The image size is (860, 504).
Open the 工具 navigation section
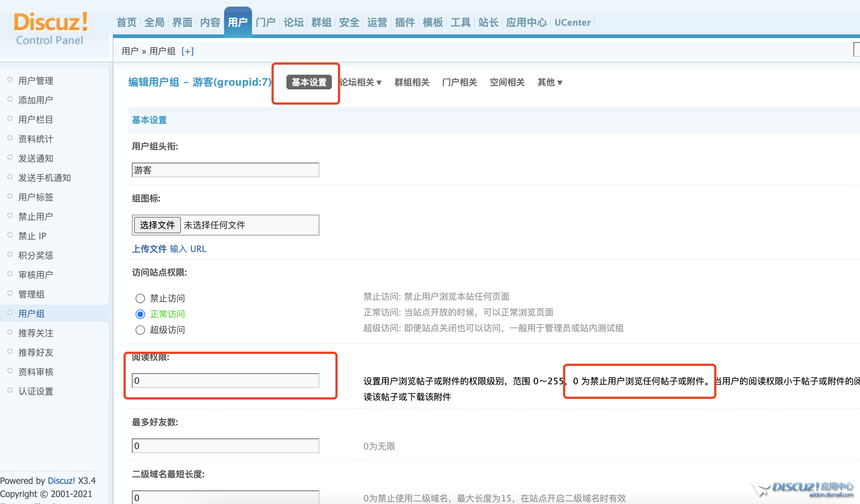click(460, 23)
